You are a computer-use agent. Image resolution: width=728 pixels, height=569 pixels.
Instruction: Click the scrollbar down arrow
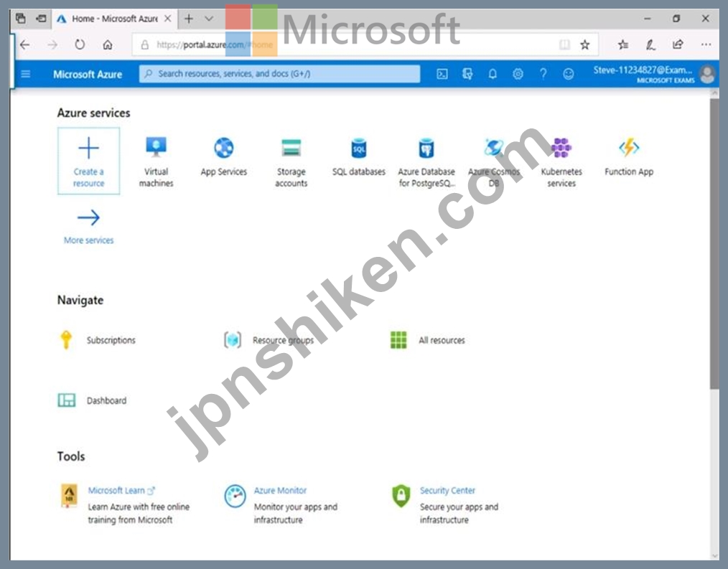pos(714,556)
